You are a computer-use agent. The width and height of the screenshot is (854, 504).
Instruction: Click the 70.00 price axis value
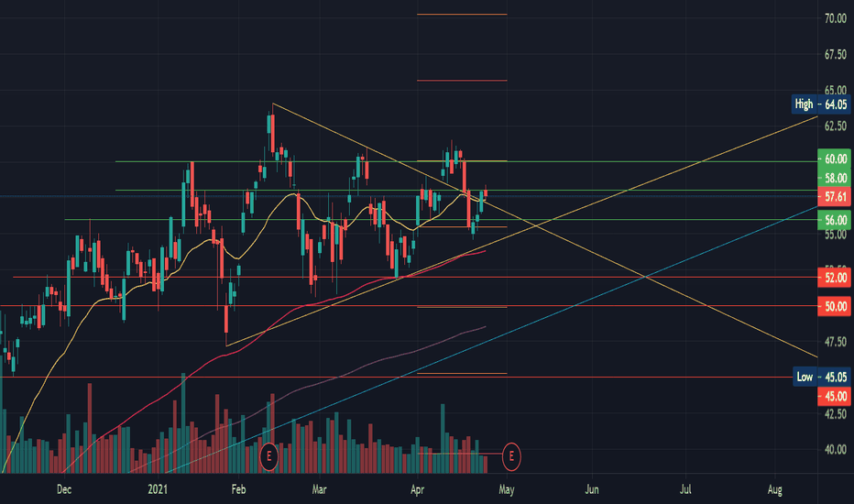click(836, 18)
